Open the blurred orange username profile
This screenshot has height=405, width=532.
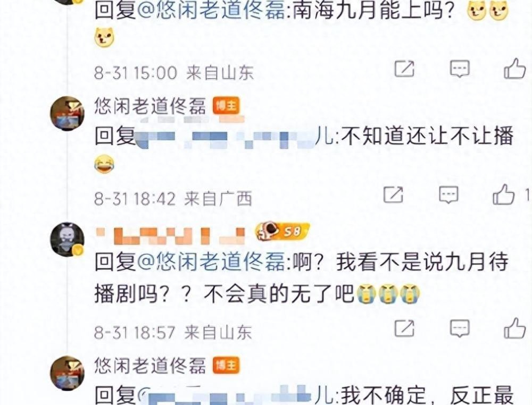[x=171, y=236]
